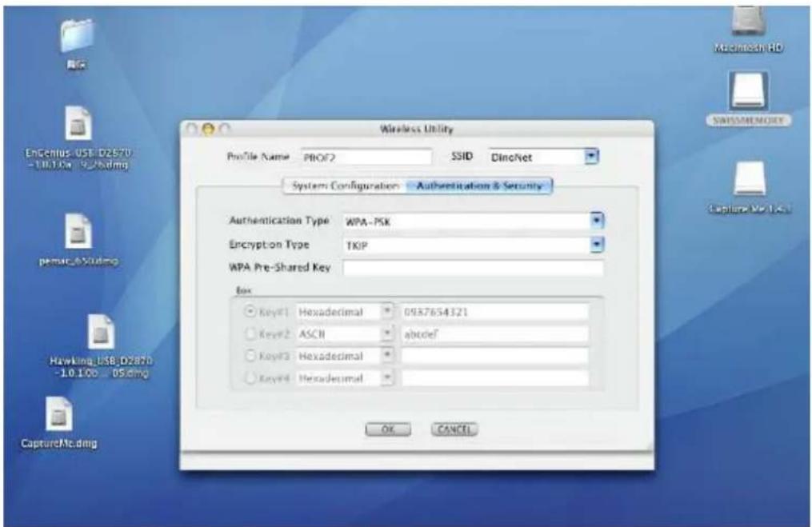Click the Authentication Type label
The image size is (812, 527).
pos(279,221)
